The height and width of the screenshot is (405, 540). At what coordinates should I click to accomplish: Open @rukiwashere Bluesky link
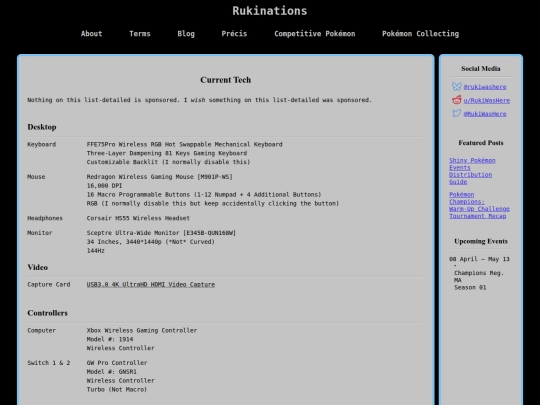tap(485, 87)
